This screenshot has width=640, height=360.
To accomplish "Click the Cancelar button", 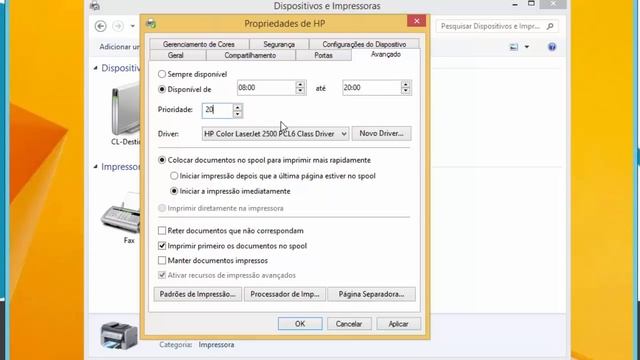I will click(x=349, y=324).
